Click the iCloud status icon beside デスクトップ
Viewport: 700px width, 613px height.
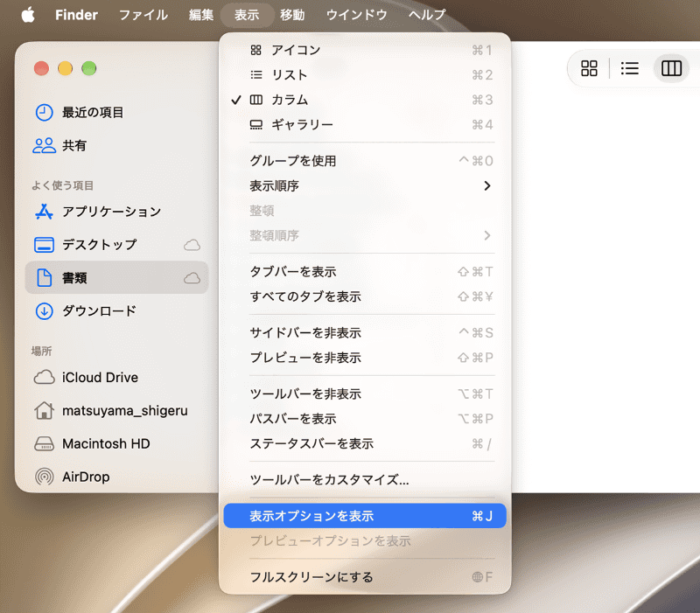pos(192,245)
